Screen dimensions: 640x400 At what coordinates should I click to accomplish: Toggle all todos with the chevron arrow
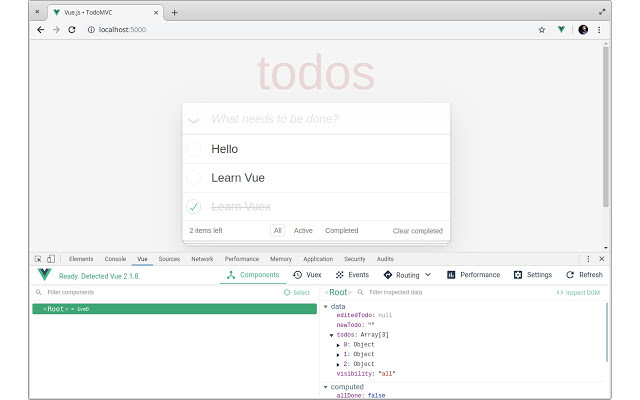[x=193, y=120]
